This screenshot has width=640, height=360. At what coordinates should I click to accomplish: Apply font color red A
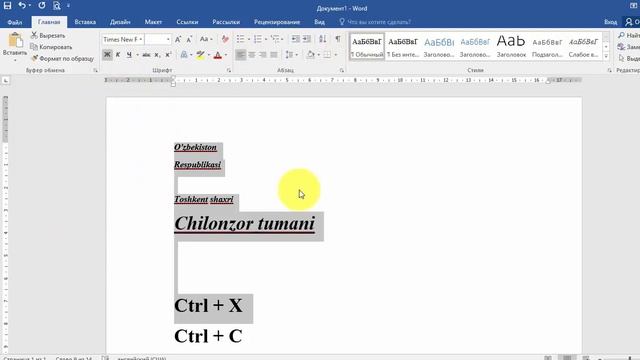click(218, 55)
